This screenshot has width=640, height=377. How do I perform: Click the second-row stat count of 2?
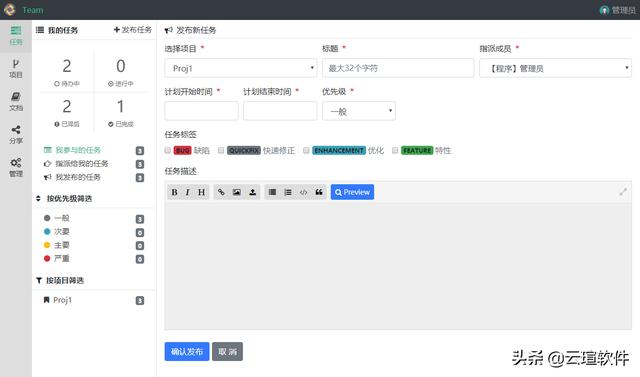67,106
